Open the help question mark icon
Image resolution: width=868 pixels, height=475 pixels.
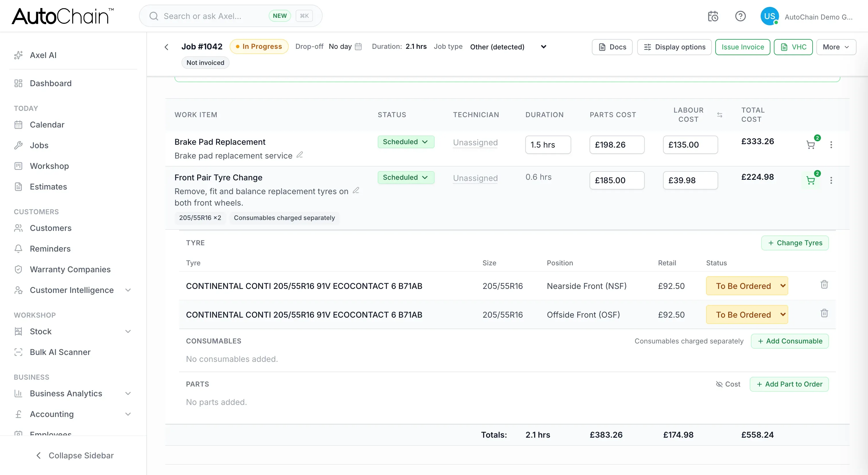click(x=740, y=16)
